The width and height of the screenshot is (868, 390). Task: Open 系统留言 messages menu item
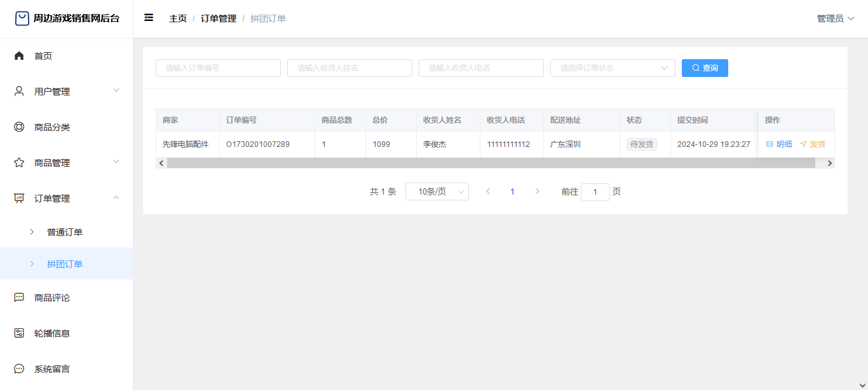[52, 369]
